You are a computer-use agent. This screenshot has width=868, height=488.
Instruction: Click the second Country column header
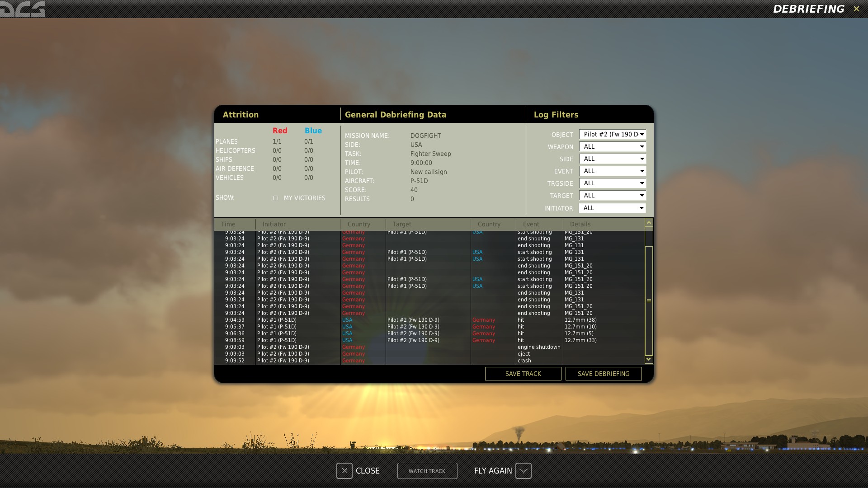[489, 224]
